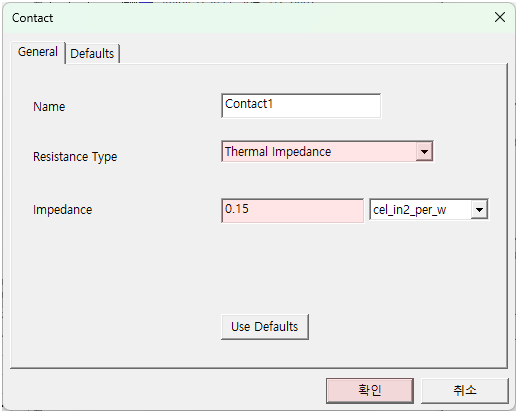Click the blank title bar area beside the Contact title
The height and width of the screenshot is (413, 518).
[267, 18]
